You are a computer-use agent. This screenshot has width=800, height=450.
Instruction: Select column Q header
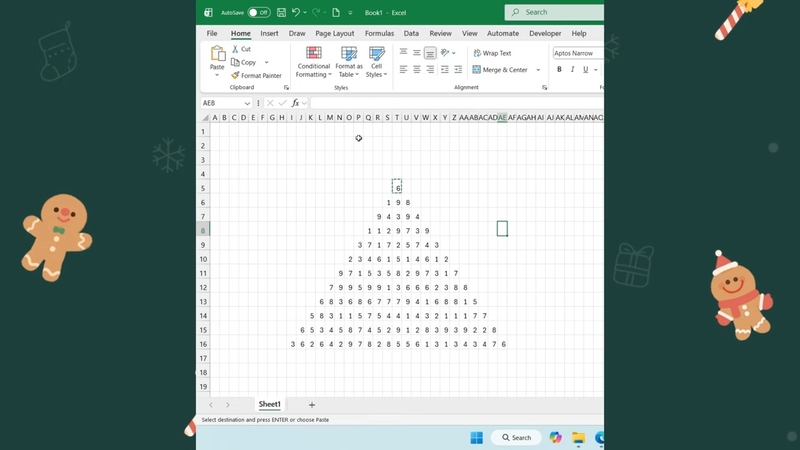pos(368,117)
